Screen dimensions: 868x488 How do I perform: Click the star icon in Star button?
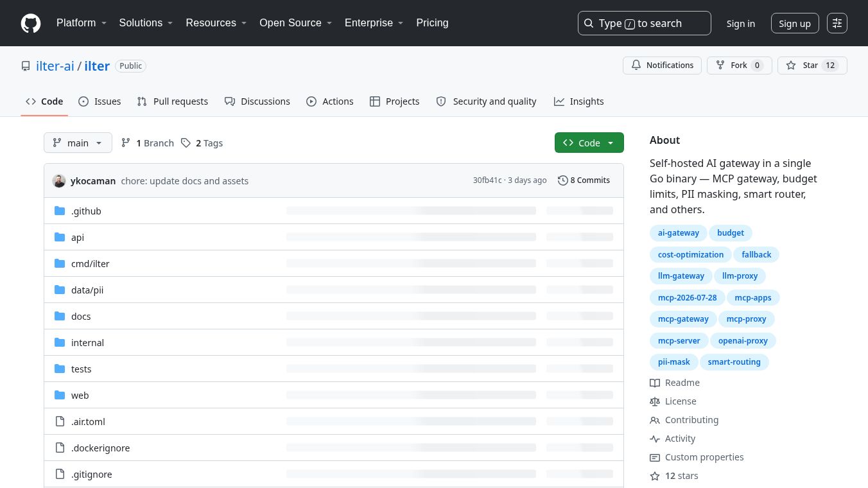coord(791,65)
